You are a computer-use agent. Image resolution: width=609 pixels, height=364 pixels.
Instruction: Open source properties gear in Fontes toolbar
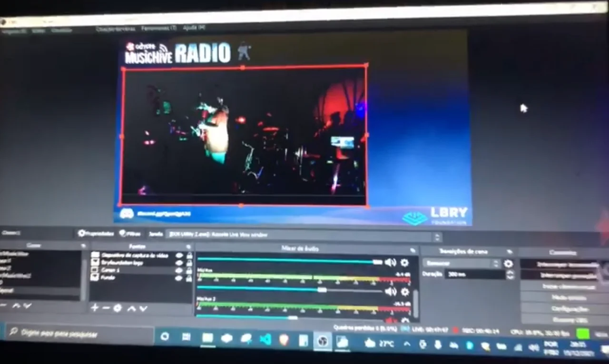click(118, 308)
